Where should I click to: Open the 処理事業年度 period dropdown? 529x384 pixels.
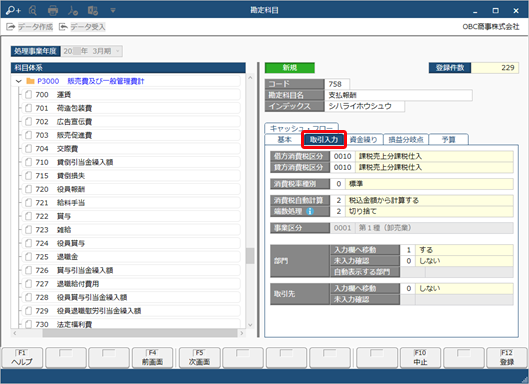[x=118, y=51]
